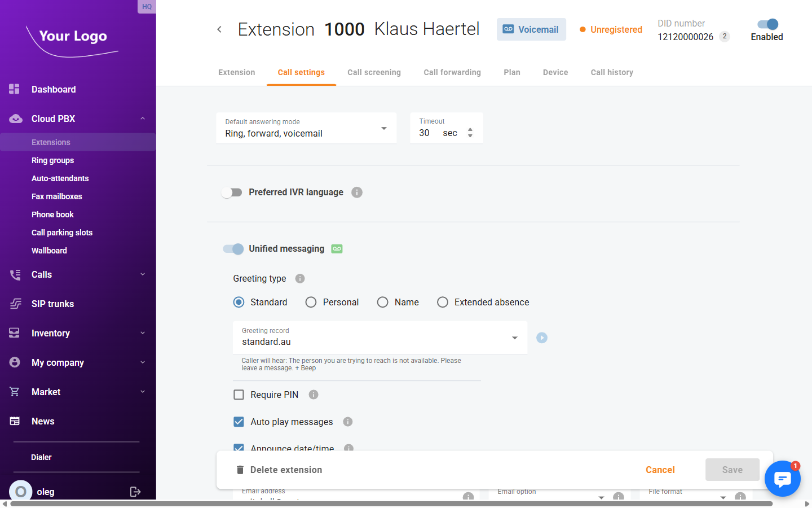Enable the Preferred IVR language toggle
This screenshot has width=812, height=508.
coord(232,192)
